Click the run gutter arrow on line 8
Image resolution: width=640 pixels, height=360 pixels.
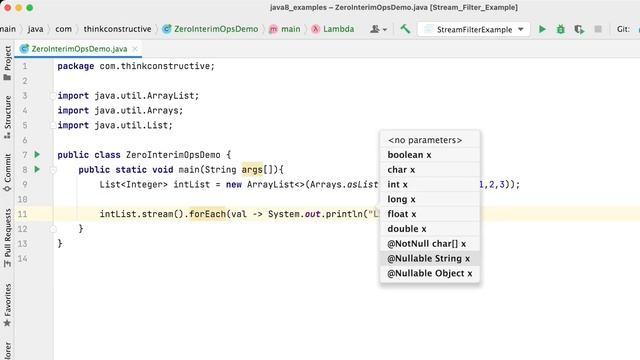(37, 169)
